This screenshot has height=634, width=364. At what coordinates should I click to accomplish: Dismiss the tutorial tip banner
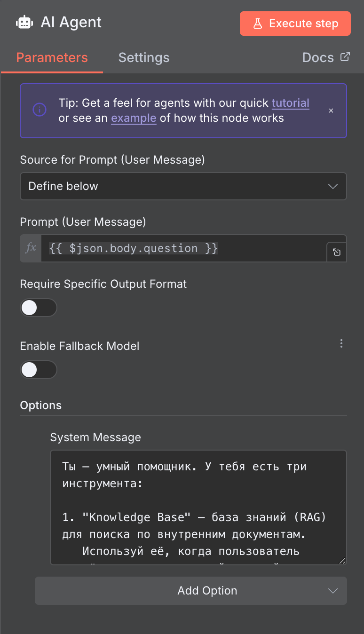(x=331, y=111)
